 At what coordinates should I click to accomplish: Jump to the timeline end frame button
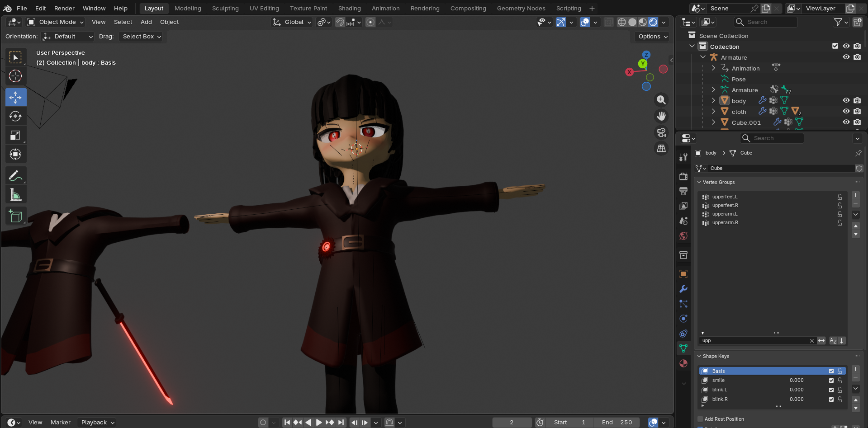pos(341,423)
